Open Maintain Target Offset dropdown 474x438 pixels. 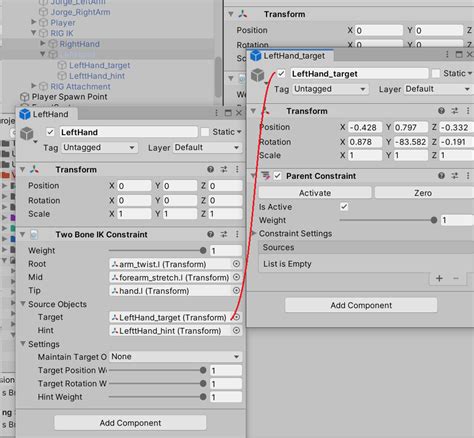pyautogui.click(x=175, y=357)
